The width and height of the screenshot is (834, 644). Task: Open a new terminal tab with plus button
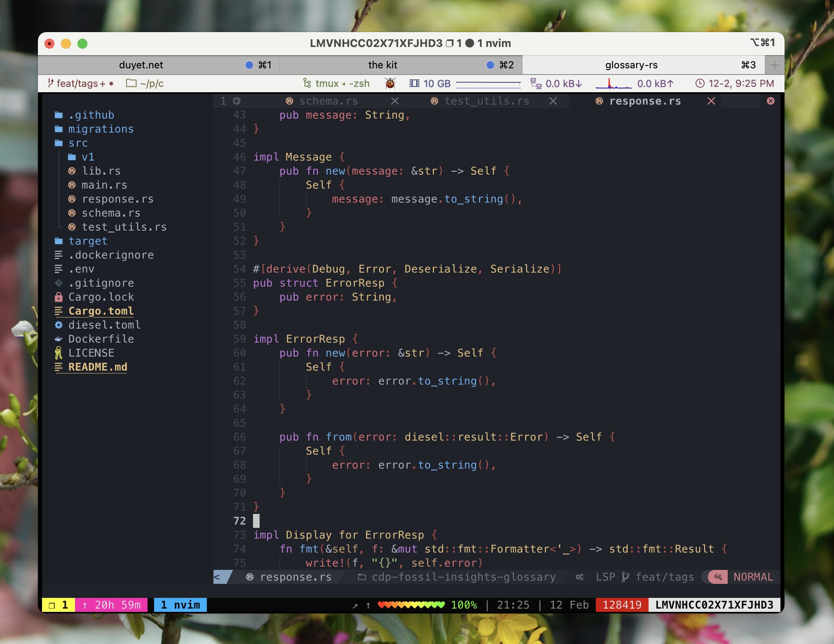(x=774, y=65)
